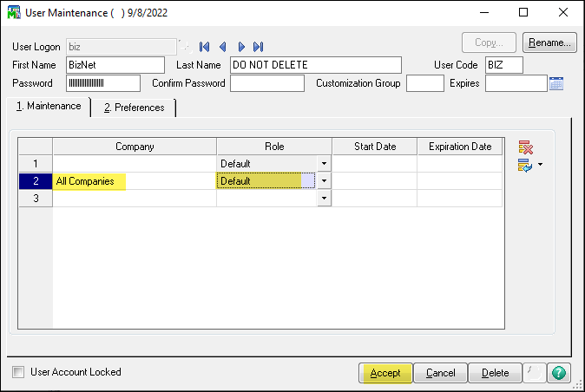Viewport: 585px width, 392px height.
Task: Expand the reset row options arrow
Action: [540, 164]
